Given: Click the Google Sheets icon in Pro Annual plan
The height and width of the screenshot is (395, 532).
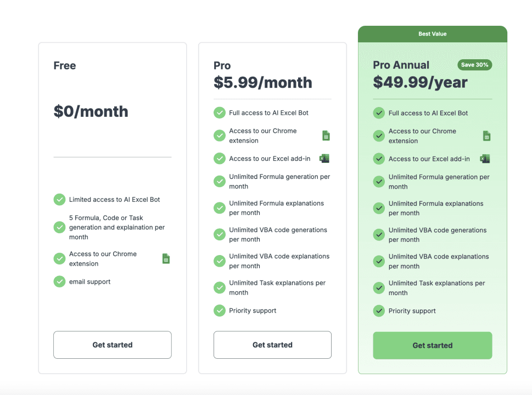Looking at the screenshot, I should tap(486, 136).
